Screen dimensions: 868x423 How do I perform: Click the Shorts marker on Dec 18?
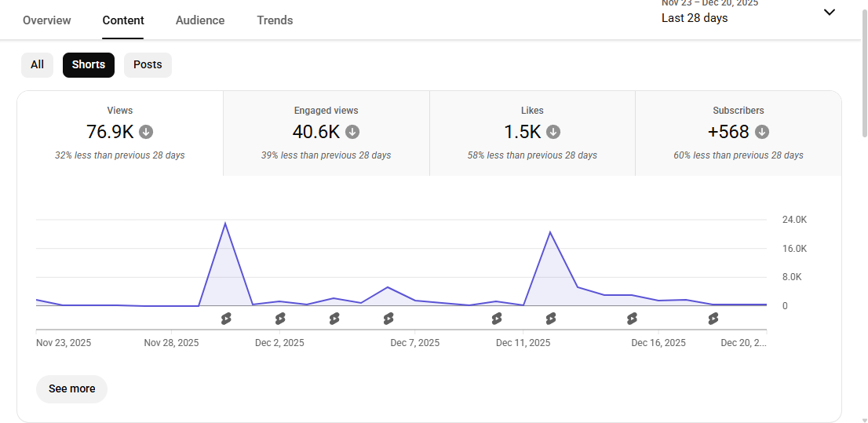coord(713,319)
